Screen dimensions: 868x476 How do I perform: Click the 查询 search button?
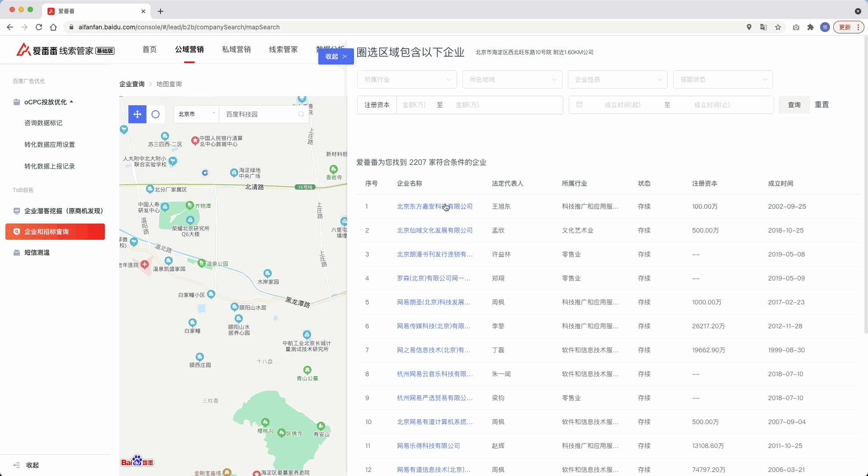click(x=794, y=105)
